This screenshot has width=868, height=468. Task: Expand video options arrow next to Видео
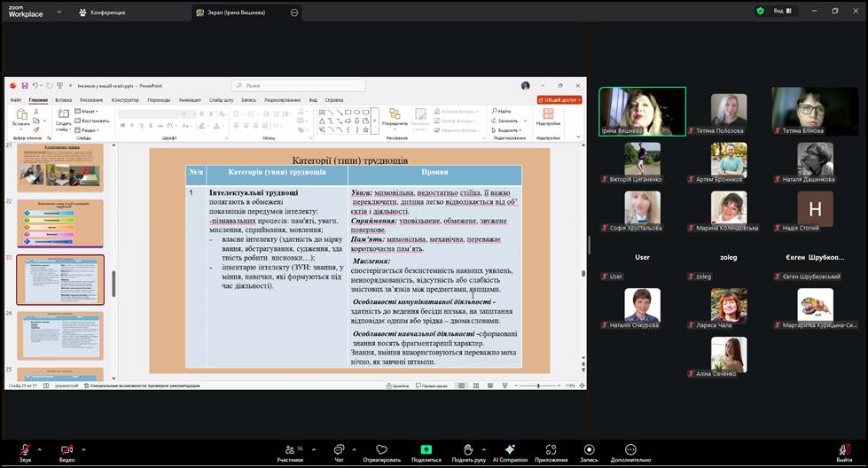tap(85, 448)
